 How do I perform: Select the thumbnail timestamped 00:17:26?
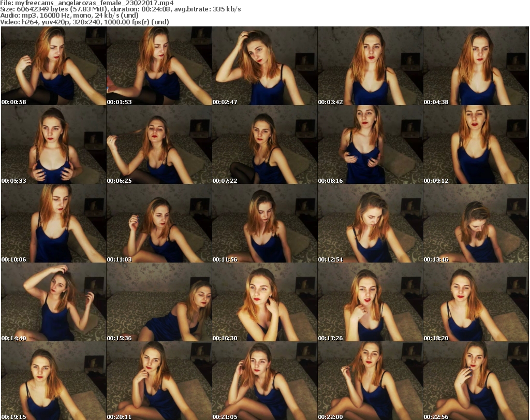point(370,302)
